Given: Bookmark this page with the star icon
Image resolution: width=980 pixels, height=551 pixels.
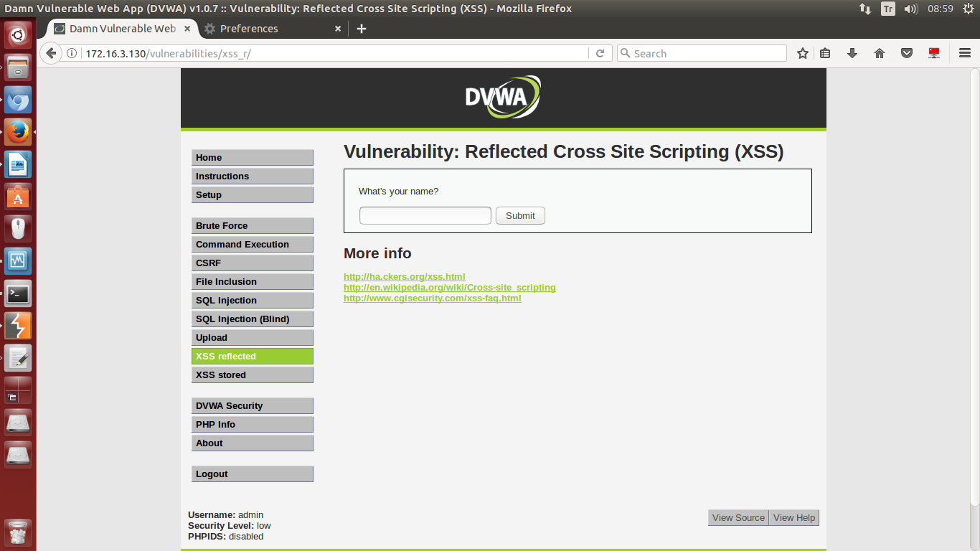Looking at the screenshot, I should pyautogui.click(x=803, y=54).
